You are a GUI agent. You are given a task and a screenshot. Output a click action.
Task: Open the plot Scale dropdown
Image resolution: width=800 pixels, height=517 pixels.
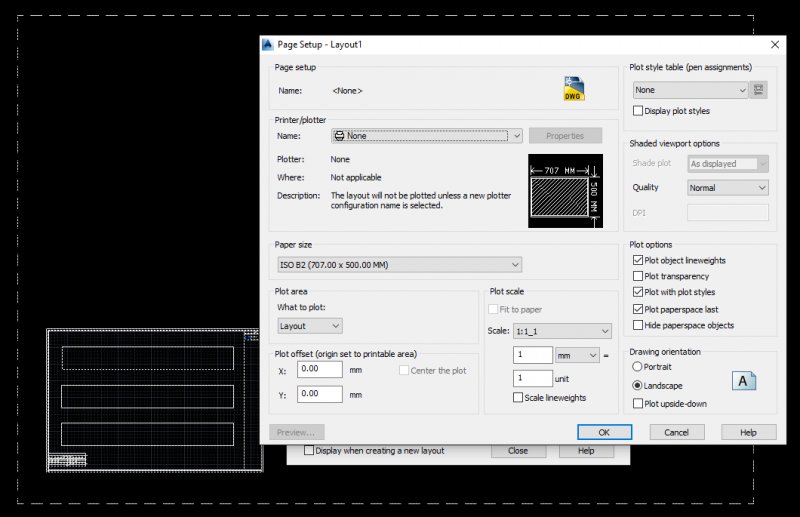point(562,331)
